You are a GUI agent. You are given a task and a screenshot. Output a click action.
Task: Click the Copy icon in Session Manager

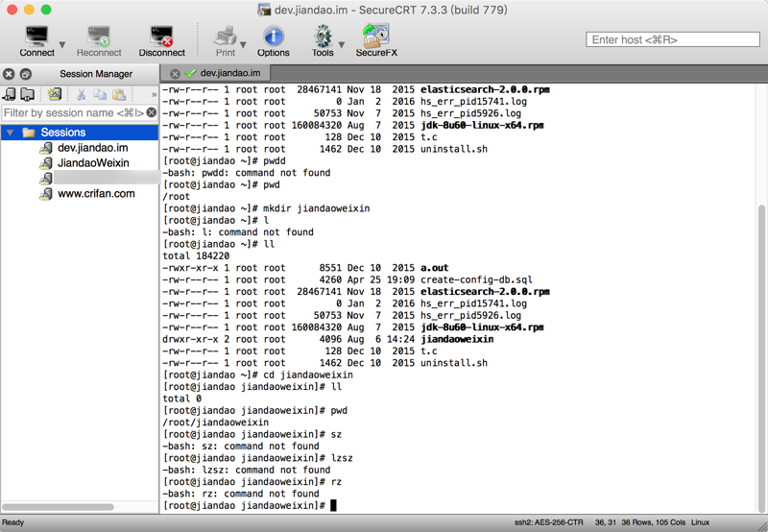point(100,94)
